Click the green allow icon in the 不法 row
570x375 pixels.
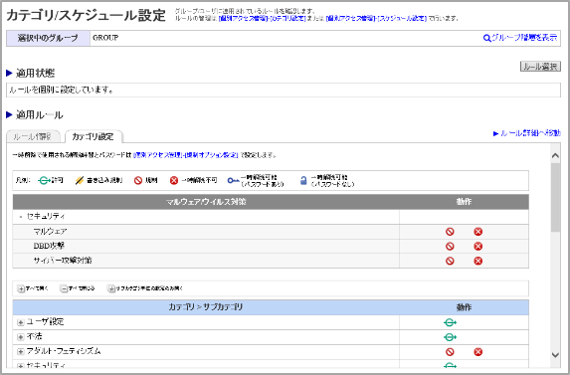pos(450,337)
